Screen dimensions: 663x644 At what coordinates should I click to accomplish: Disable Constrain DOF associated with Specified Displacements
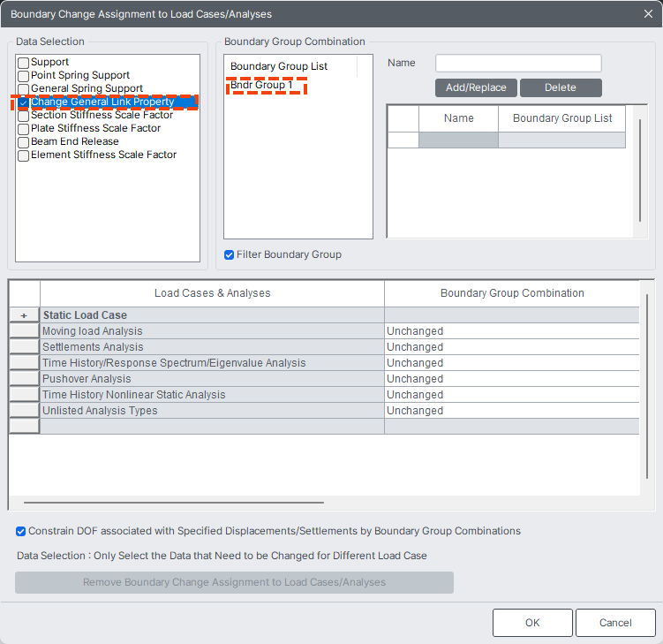(x=21, y=532)
